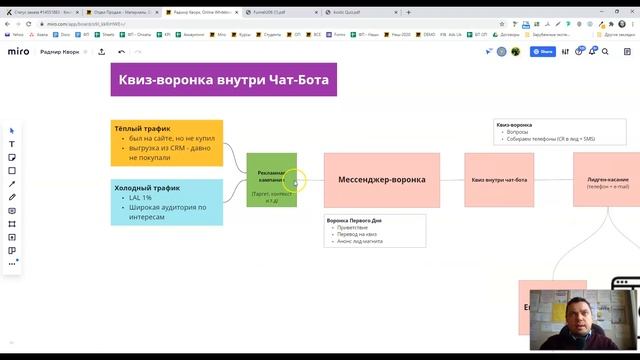Open the Templates tool
The width and height of the screenshot is (640, 360).
click(x=12, y=251)
